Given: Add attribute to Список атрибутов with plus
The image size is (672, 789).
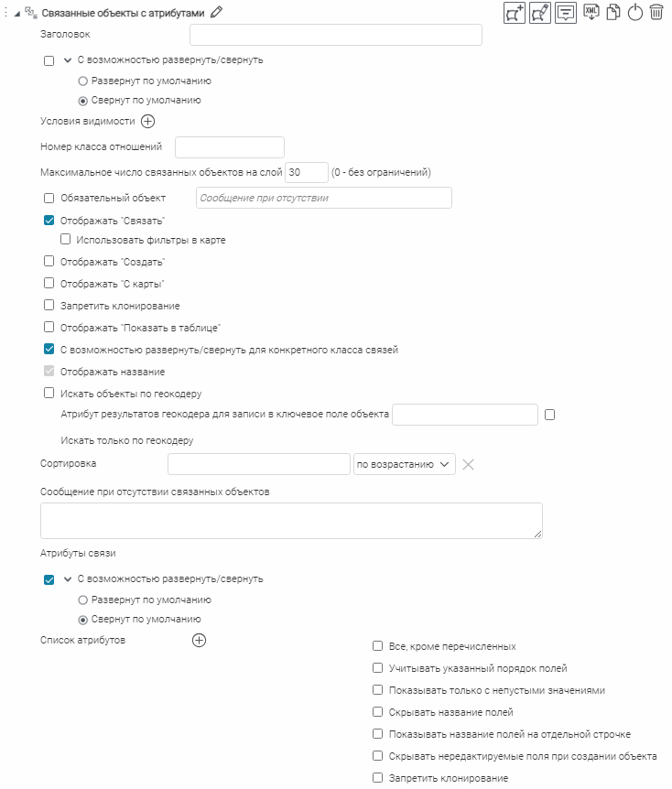Looking at the screenshot, I should [x=199, y=641].
